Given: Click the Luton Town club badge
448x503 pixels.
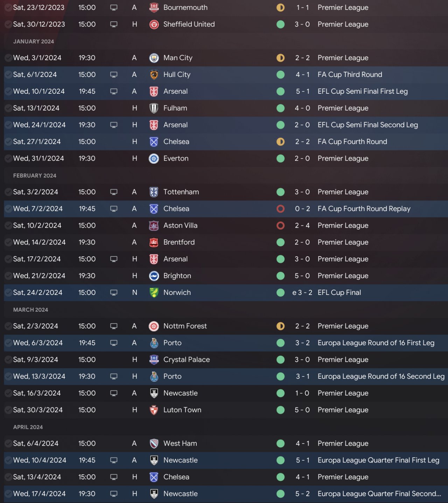Looking at the screenshot, I should point(154,410).
